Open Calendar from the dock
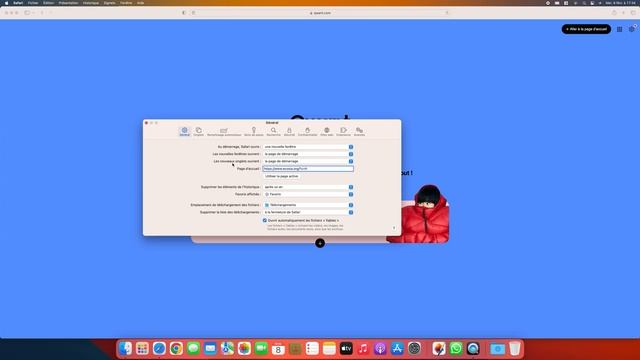Viewport: 640px width, 360px height. [x=278, y=349]
